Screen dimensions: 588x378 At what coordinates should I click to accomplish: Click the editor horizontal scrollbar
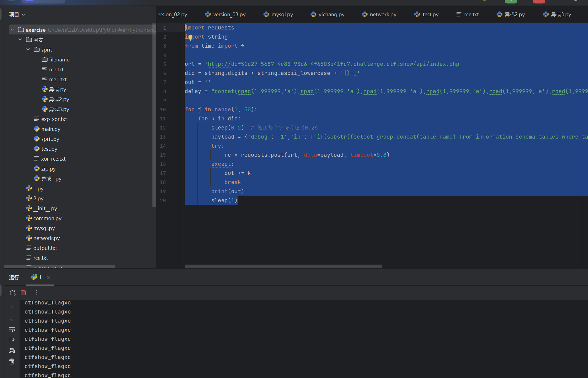[x=283, y=266]
